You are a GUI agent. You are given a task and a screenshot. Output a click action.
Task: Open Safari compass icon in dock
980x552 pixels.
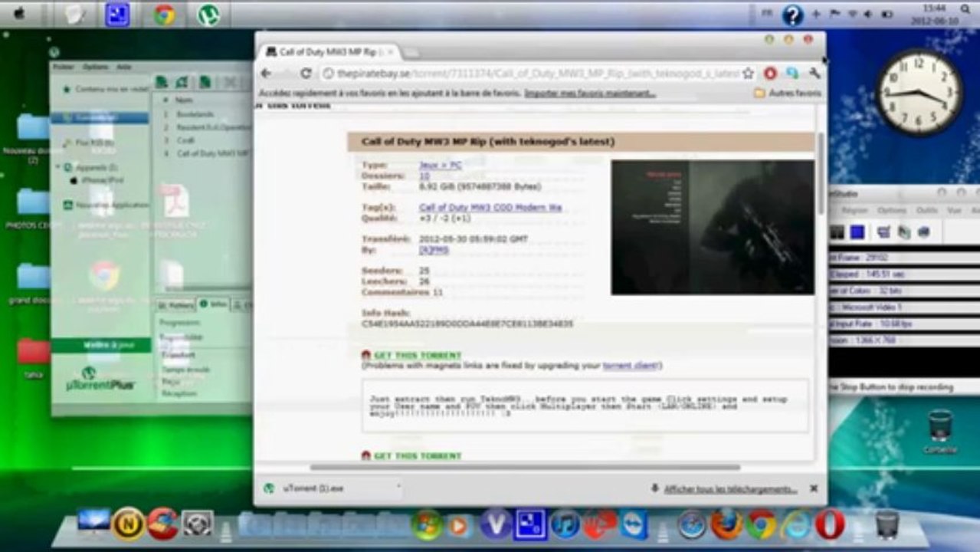[691, 524]
